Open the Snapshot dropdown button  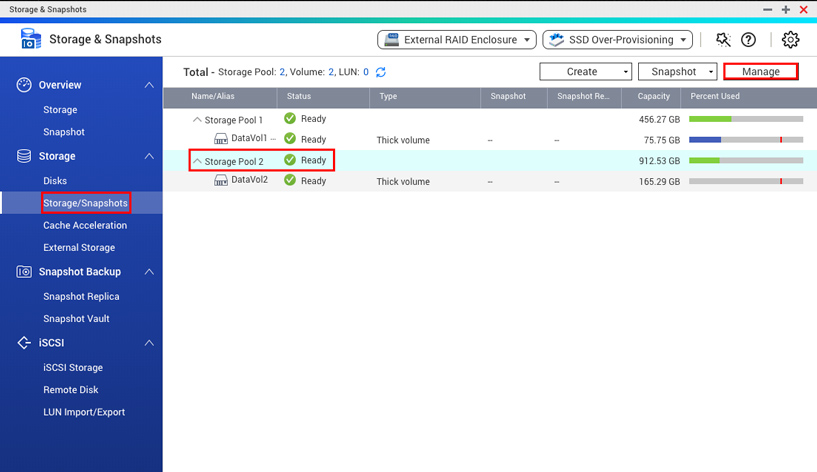[x=677, y=72]
